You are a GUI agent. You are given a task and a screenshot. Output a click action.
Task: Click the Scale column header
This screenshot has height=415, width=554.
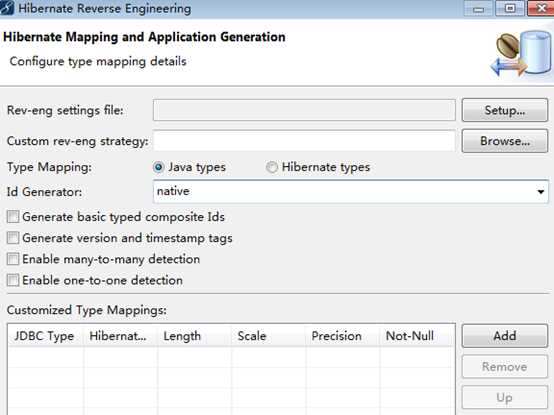pyautogui.click(x=269, y=336)
